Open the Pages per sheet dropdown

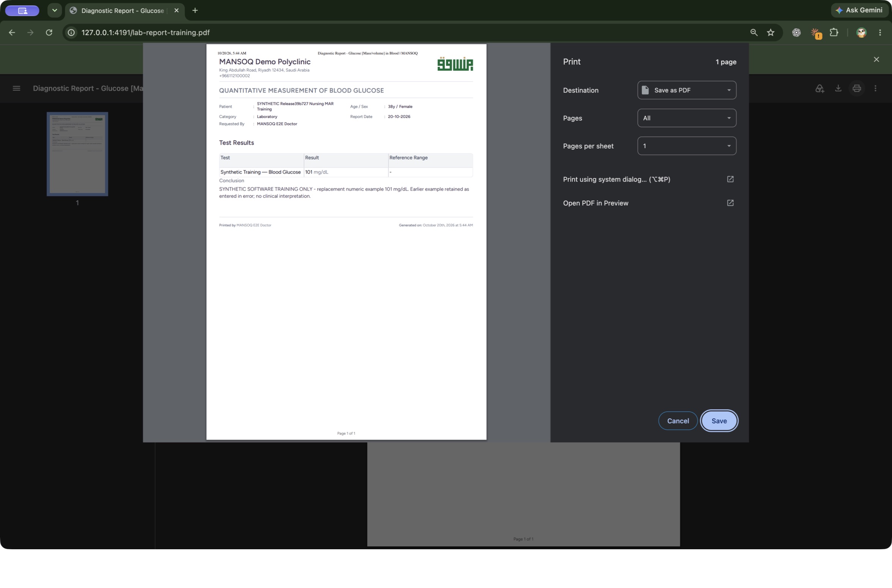[686, 146]
